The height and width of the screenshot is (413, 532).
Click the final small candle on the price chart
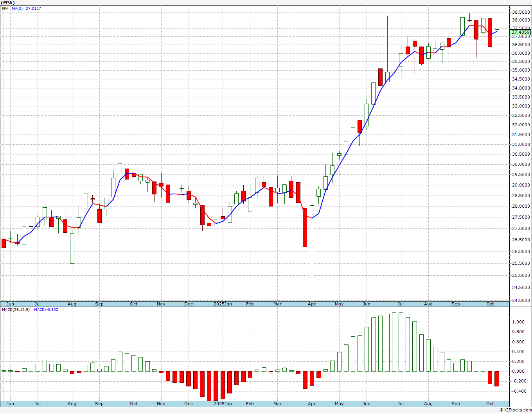tap(497, 31)
